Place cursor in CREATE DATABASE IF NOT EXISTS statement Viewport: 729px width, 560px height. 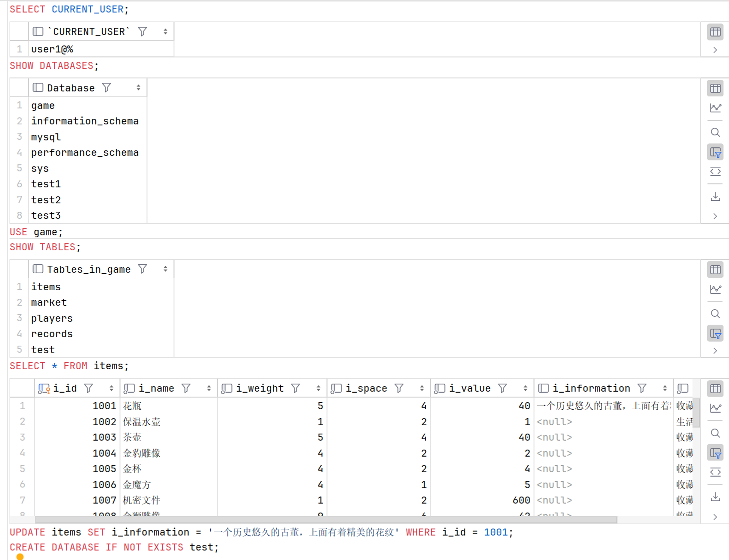click(x=114, y=548)
